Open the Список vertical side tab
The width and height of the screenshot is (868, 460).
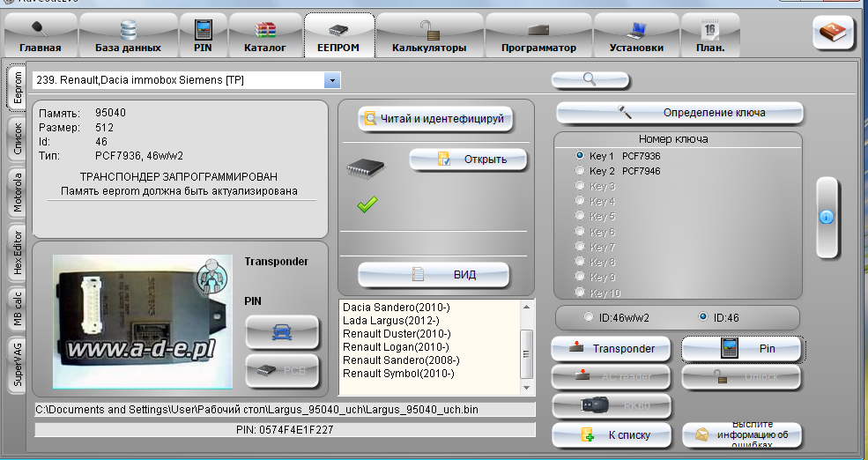pos(17,139)
